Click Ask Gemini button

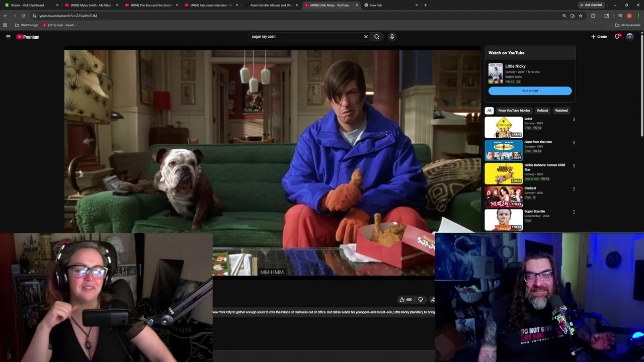[x=591, y=5]
